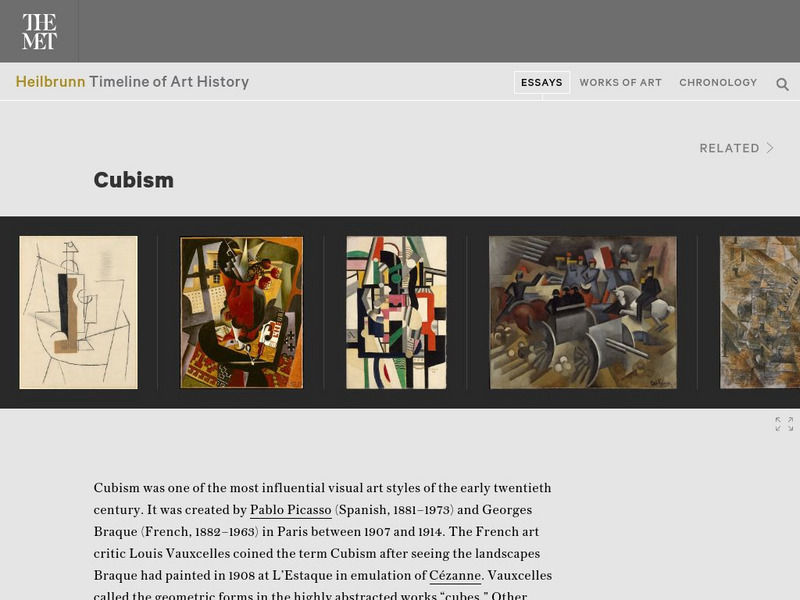
Task: Open the soldiers and cannon painting thumbnail
Action: click(x=582, y=312)
